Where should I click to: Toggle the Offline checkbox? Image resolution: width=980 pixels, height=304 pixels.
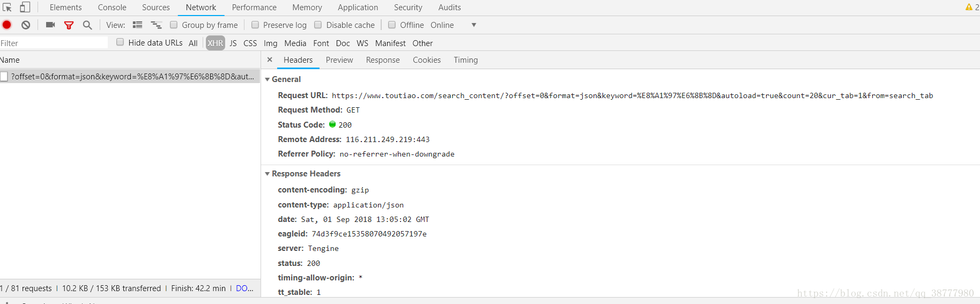(x=392, y=25)
